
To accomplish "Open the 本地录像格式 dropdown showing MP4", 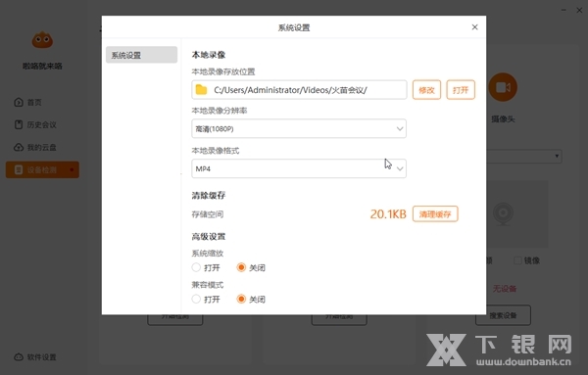I will click(x=299, y=168).
